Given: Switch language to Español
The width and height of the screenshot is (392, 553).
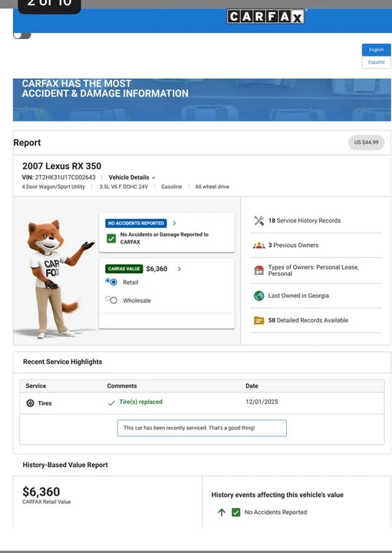Looking at the screenshot, I should 376,62.
